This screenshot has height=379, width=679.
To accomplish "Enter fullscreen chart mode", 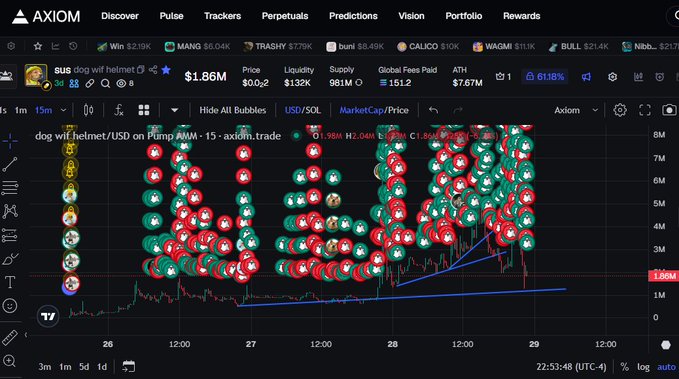I will tap(645, 110).
